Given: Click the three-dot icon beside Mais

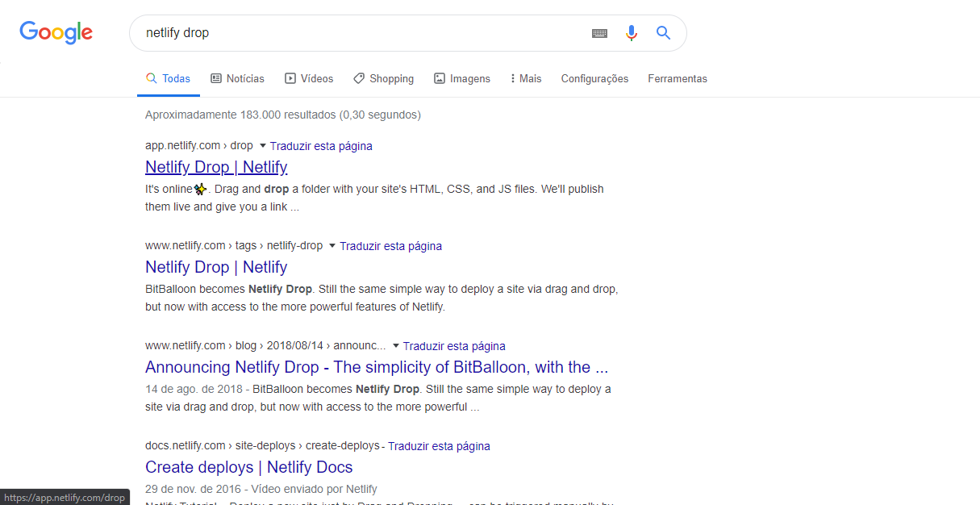Looking at the screenshot, I should click(513, 78).
